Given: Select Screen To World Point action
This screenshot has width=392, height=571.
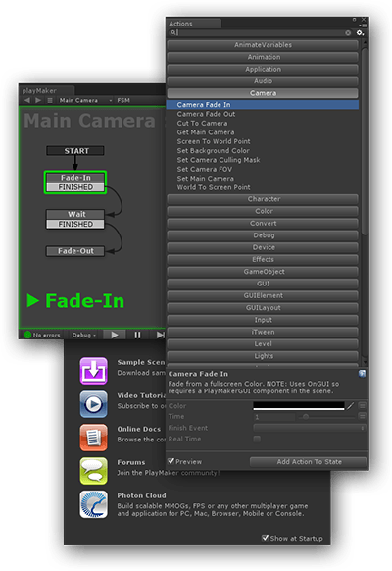Looking at the screenshot, I should (x=214, y=141).
